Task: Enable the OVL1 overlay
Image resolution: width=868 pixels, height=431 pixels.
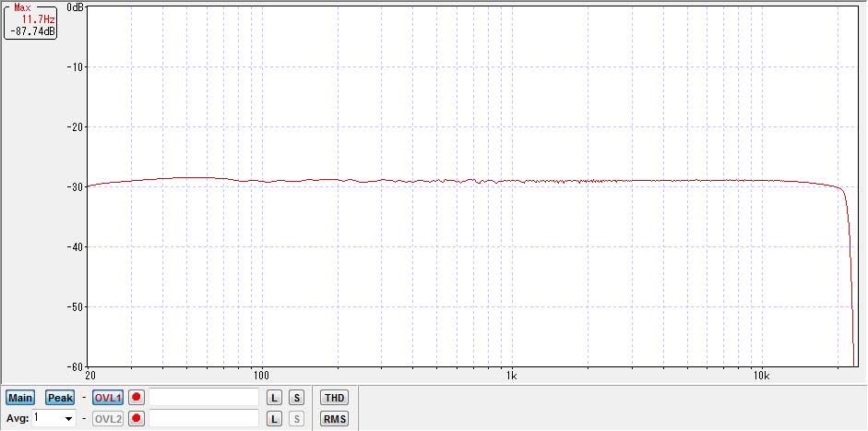Action: tap(108, 398)
